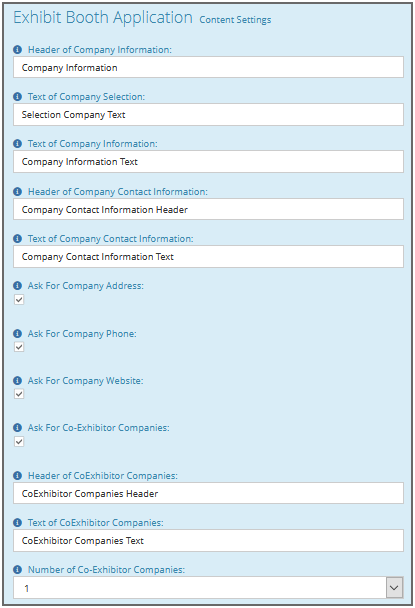The height and width of the screenshot is (608, 415).
Task: Toggle the Ask For Company Phone checkbox
Action: tap(19, 347)
